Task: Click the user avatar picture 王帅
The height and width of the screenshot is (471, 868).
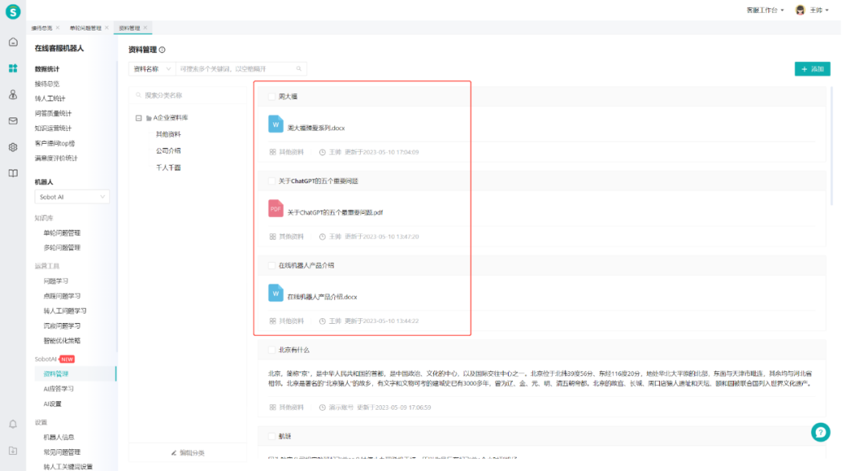Action: (800, 10)
